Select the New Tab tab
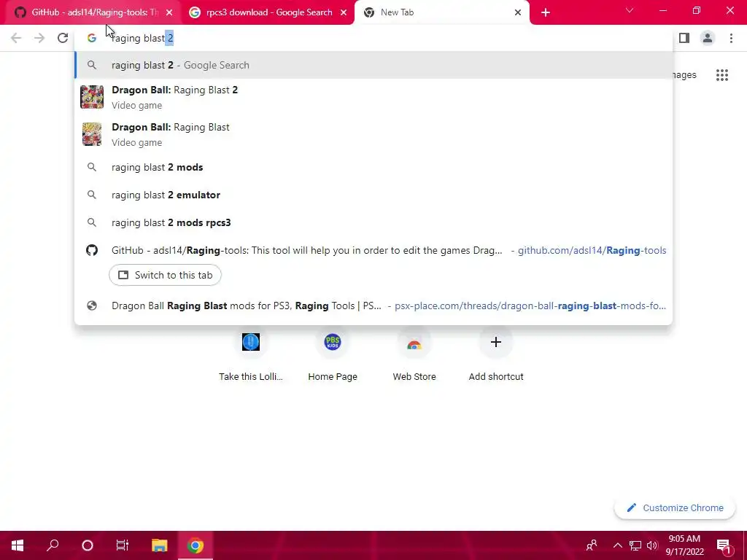 (442, 12)
